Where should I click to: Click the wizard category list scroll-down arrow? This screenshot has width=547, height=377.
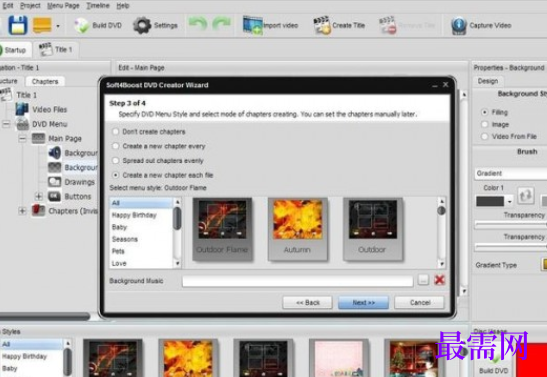point(177,264)
